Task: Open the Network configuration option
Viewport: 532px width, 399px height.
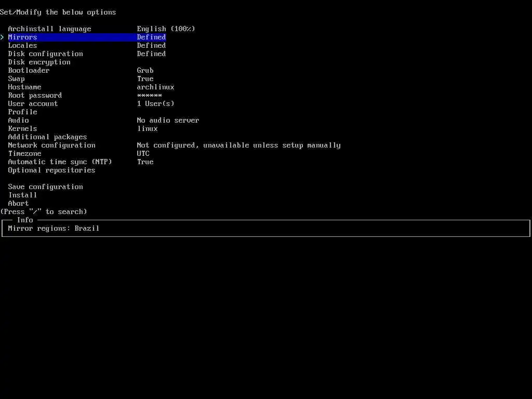Action: (x=51, y=145)
